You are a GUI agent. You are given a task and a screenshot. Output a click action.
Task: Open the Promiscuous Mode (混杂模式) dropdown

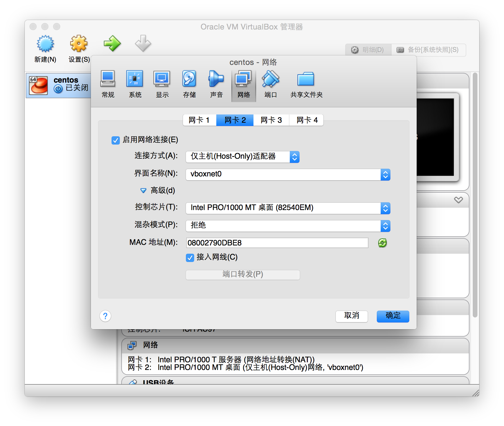click(288, 226)
